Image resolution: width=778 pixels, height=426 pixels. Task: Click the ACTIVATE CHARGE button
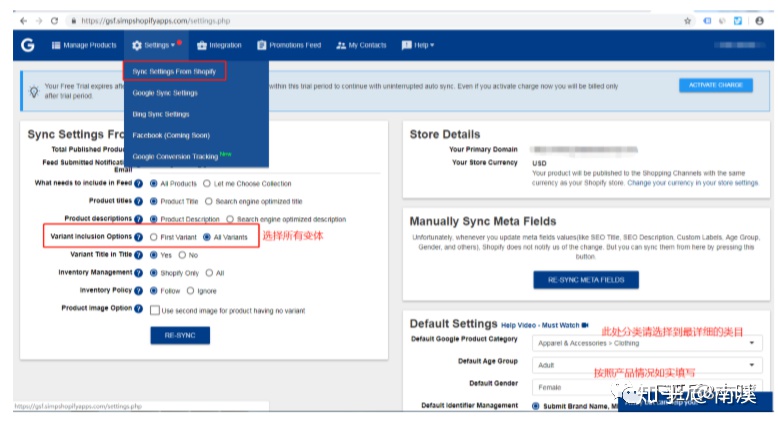coord(715,85)
